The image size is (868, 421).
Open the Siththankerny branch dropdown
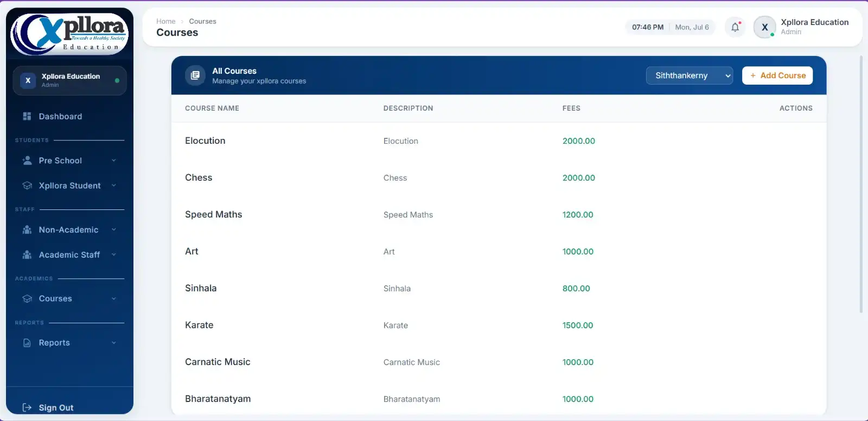point(690,75)
